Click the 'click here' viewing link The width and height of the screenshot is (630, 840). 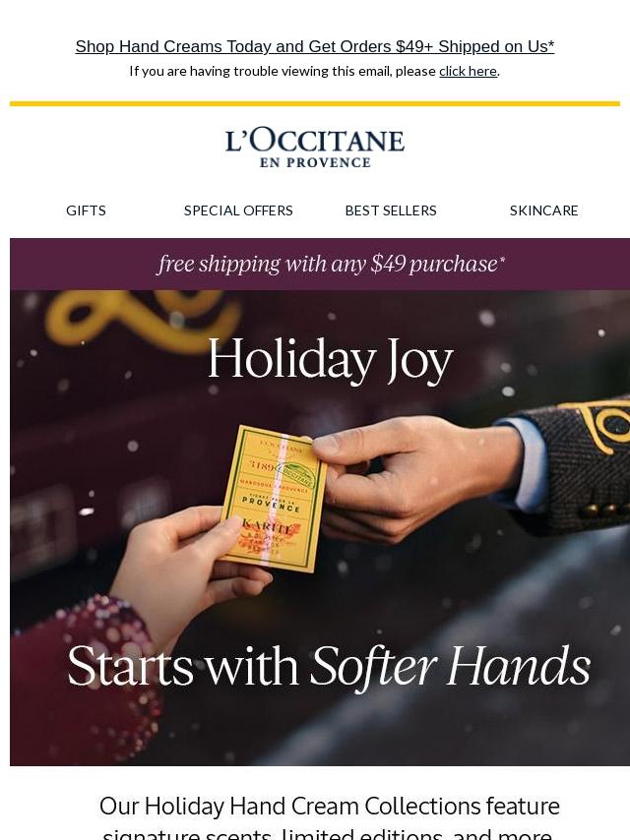(468, 71)
